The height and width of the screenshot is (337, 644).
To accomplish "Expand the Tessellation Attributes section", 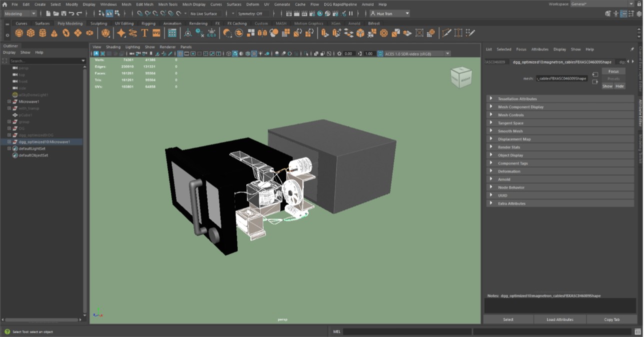I will click(x=491, y=98).
